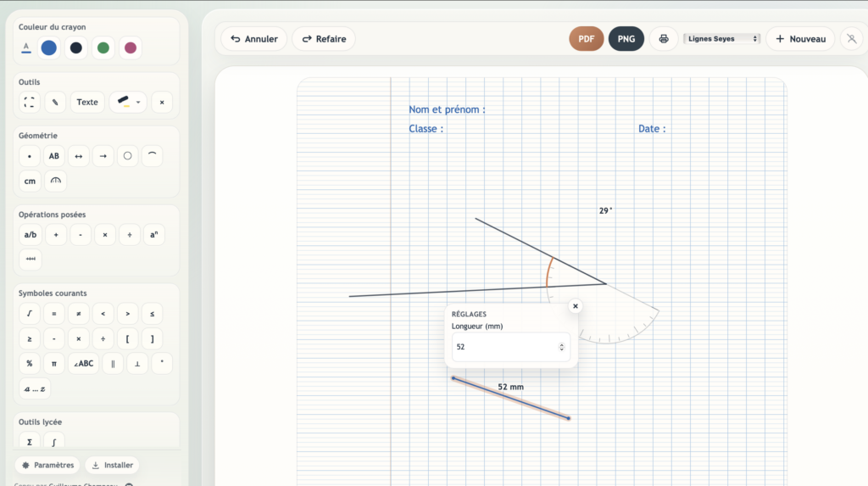Insert the greater-than-or-equal symbol
This screenshot has width=868, height=486.
click(30, 338)
